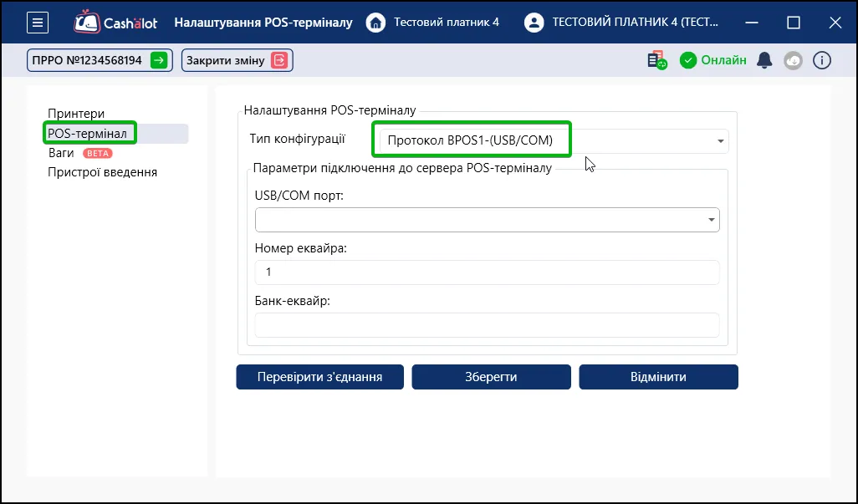Click the green arrow icon on ПРРО №1234568194

coord(159,60)
